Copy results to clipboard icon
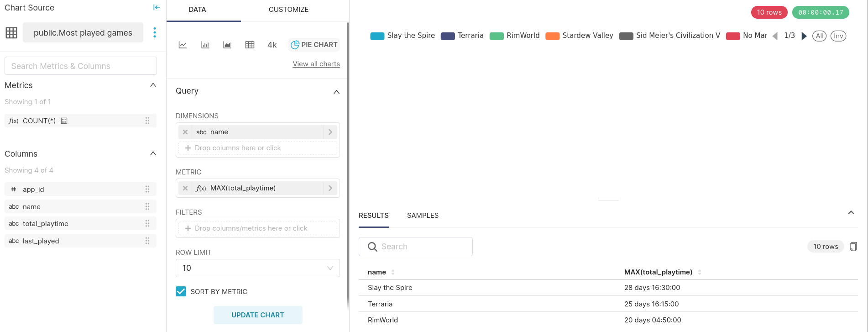This screenshot has width=868, height=332. click(x=853, y=247)
